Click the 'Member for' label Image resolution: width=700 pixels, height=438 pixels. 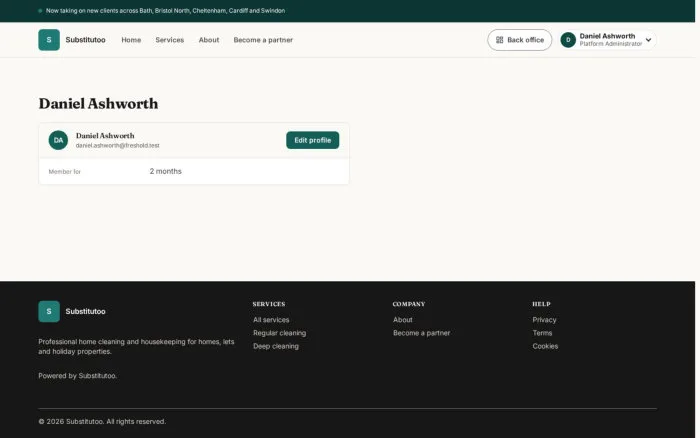(64, 171)
